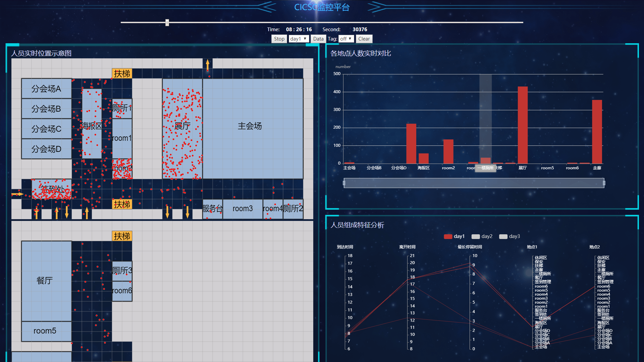Image resolution: width=644 pixels, height=362 pixels.
Task: Toggle the Tag off switch
Action: [x=345, y=39]
